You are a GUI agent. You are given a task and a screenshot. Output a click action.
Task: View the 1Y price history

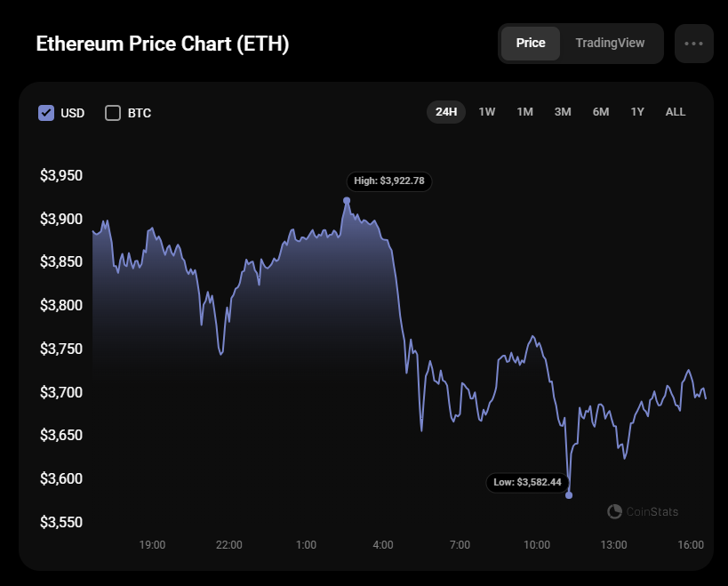(x=637, y=111)
